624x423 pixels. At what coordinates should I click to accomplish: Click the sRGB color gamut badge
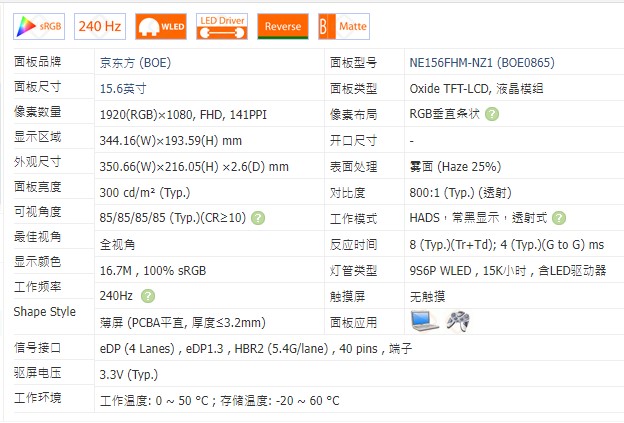pyautogui.click(x=39, y=26)
